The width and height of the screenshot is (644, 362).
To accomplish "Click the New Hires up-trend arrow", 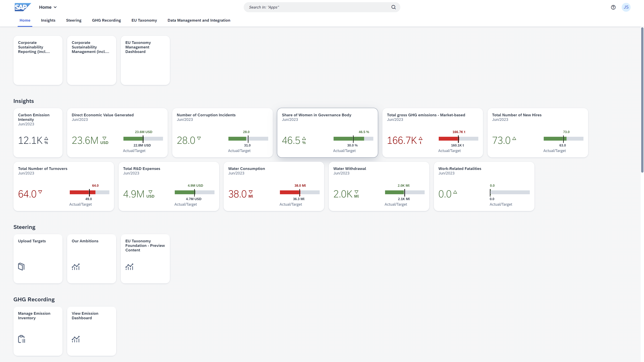I will [x=514, y=138].
